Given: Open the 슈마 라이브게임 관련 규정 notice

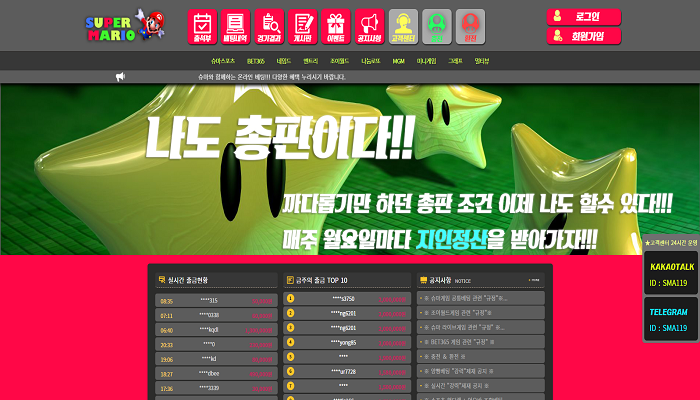Looking at the screenshot, I should point(480,327).
